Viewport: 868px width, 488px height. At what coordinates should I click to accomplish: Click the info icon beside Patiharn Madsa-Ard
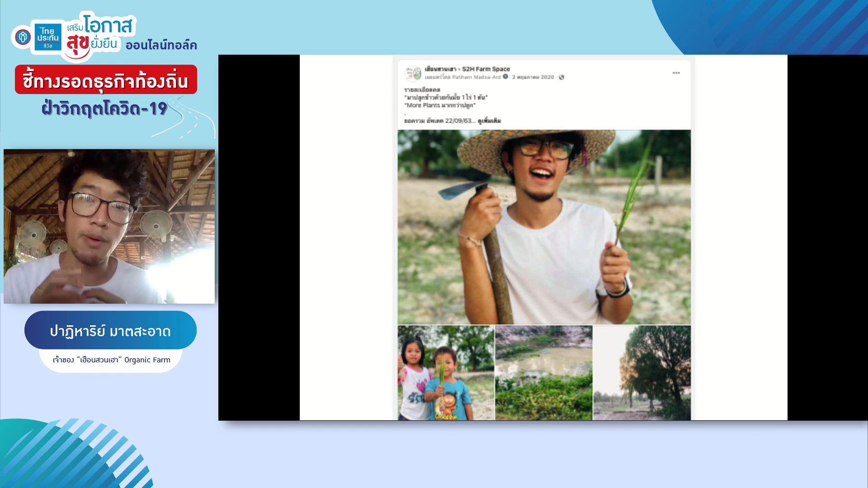505,76
